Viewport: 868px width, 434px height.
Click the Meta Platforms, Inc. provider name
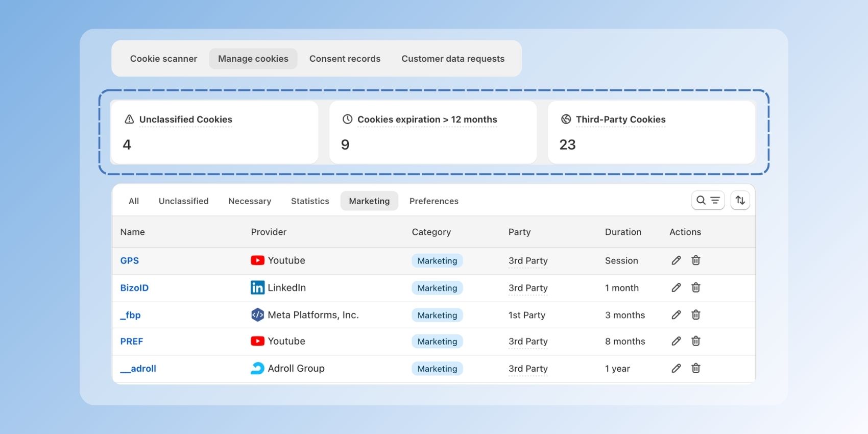pyautogui.click(x=313, y=315)
